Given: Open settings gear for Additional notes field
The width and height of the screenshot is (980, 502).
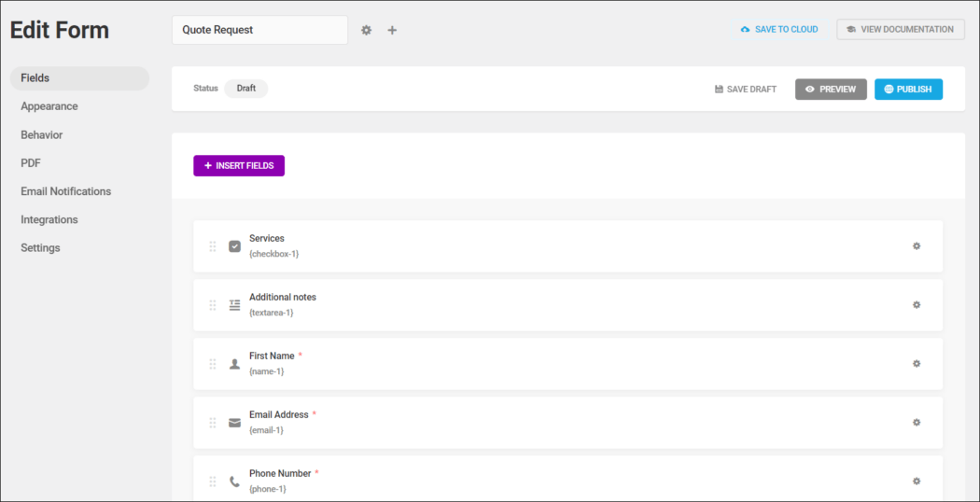Looking at the screenshot, I should click(x=917, y=305).
